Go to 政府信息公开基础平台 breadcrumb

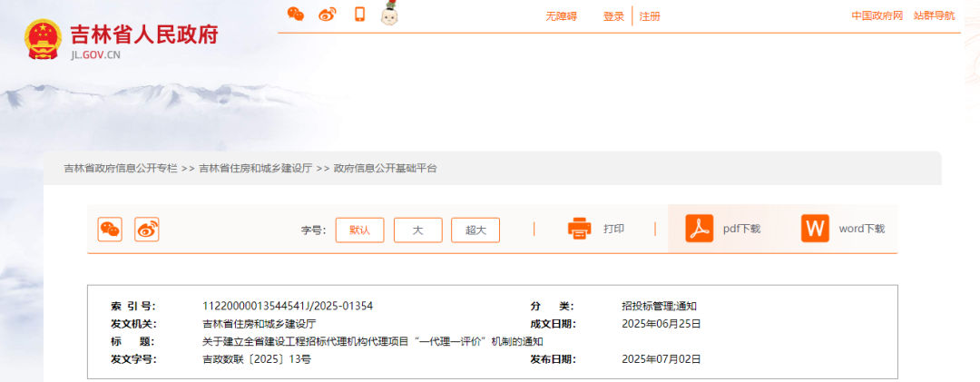[385, 168]
